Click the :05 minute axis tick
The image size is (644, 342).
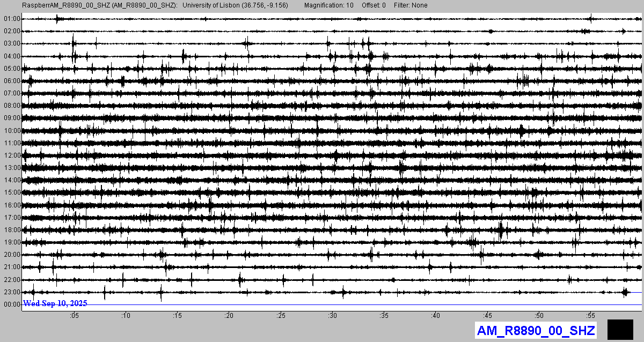(x=74, y=316)
